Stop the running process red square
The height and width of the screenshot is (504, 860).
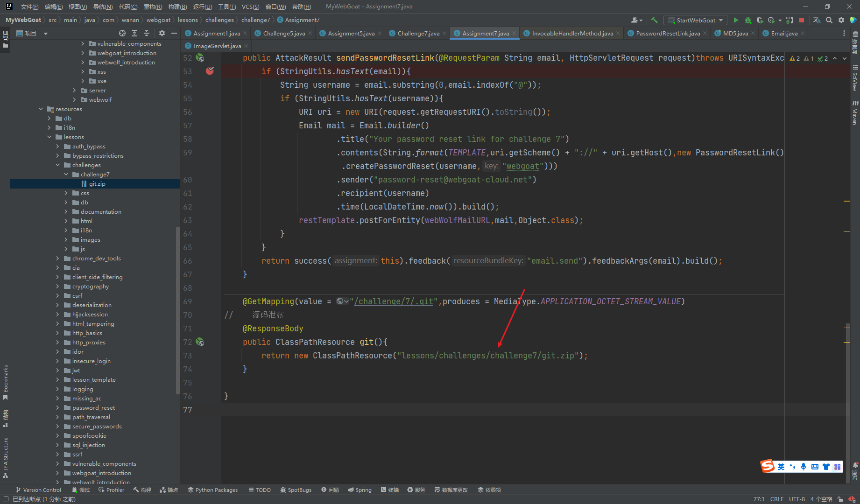(x=802, y=20)
